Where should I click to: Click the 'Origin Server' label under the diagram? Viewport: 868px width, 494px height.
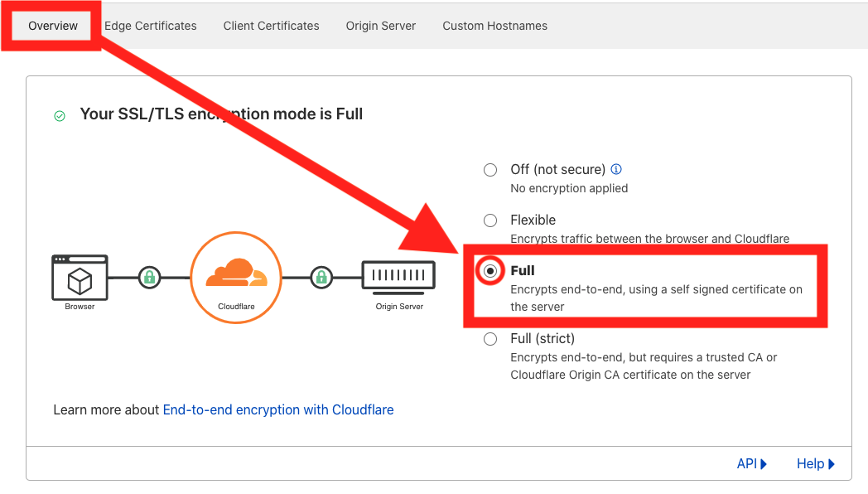[399, 306]
